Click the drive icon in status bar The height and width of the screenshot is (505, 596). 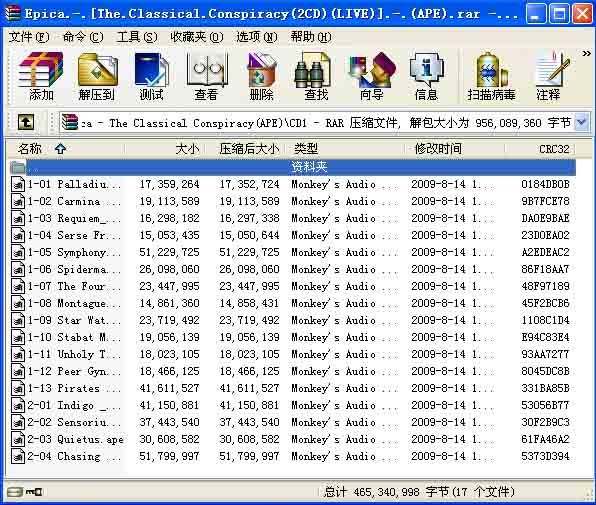pyautogui.click(x=15, y=492)
